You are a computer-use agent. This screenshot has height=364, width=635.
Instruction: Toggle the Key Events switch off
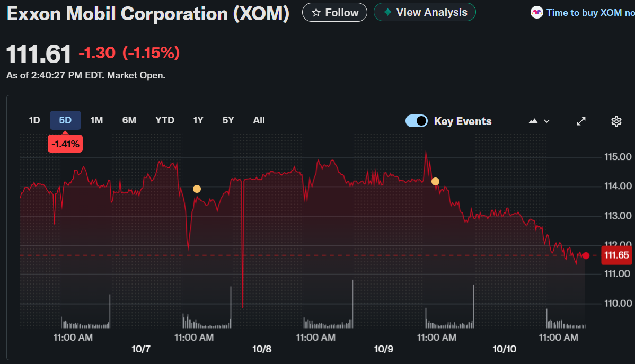tap(417, 121)
